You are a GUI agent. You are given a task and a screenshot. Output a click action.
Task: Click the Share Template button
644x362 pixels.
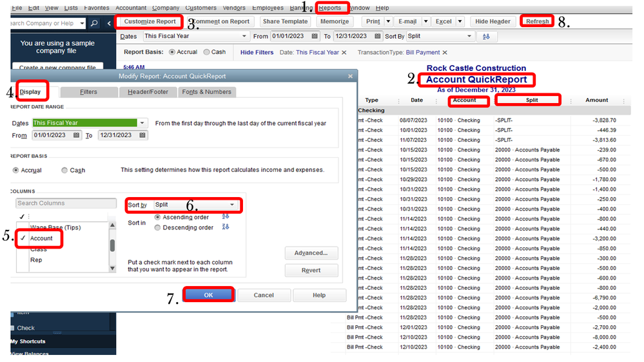pyautogui.click(x=285, y=21)
